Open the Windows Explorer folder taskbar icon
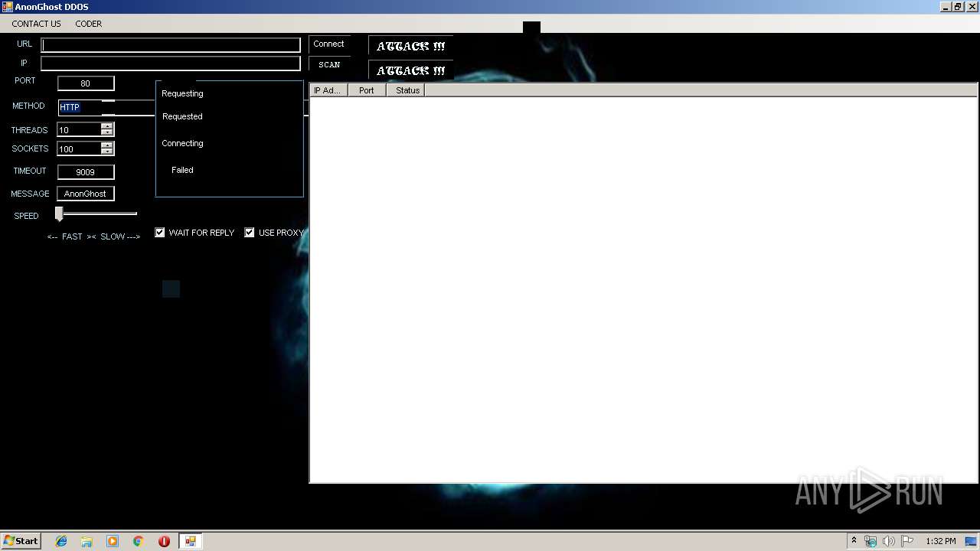Viewport: 980px width, 551px height. pyautogui.click(x=87, y=541)
